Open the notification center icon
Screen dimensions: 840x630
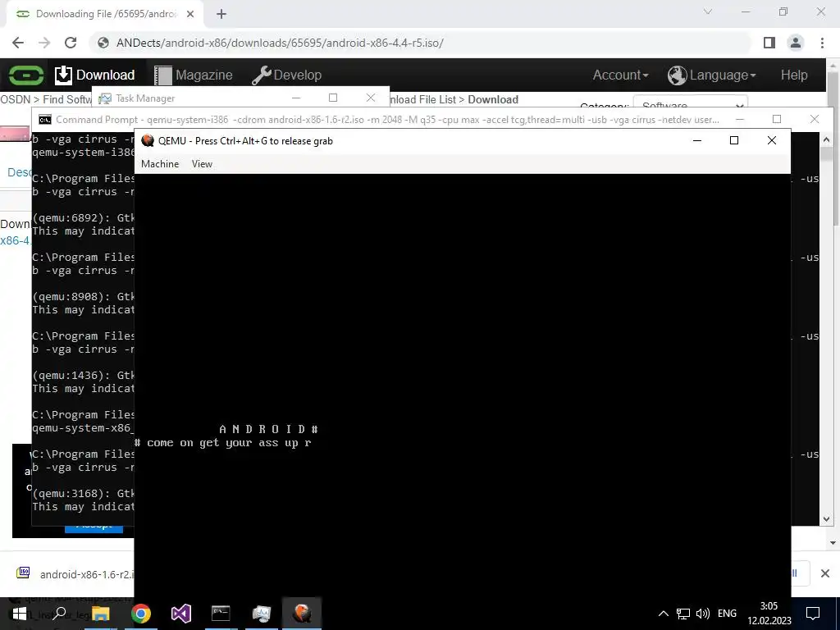tap(813, 614)
